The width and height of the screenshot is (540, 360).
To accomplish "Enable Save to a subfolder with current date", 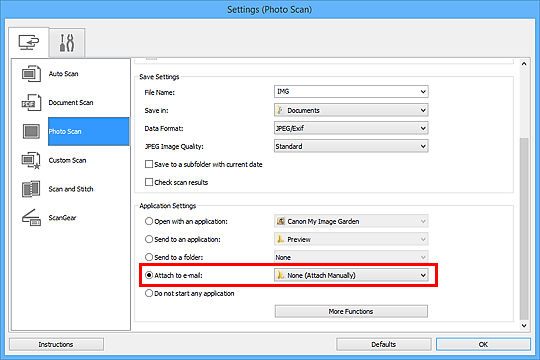I will point(149,164).
